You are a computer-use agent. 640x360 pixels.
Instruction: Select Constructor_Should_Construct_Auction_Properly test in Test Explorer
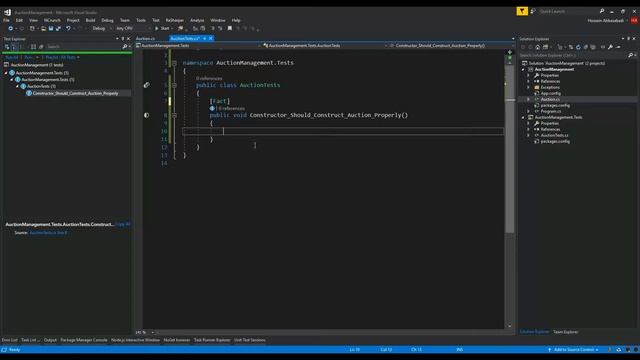76,93
